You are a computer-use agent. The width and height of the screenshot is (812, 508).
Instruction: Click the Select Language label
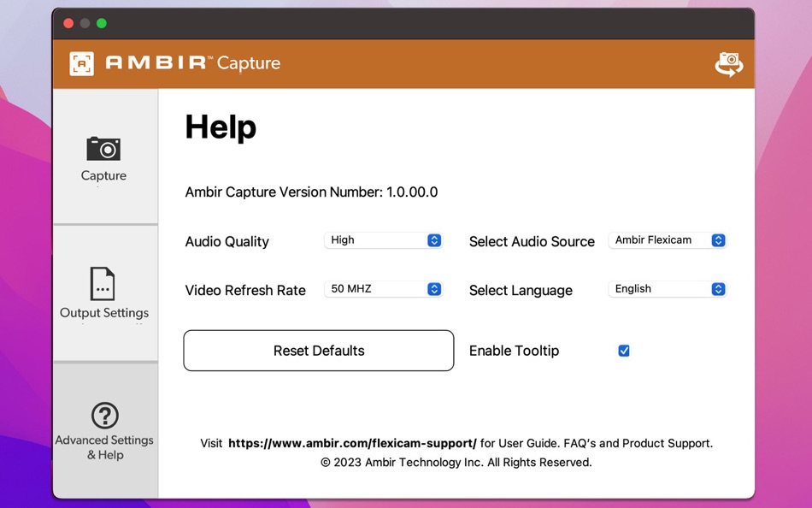click(521, 290)
